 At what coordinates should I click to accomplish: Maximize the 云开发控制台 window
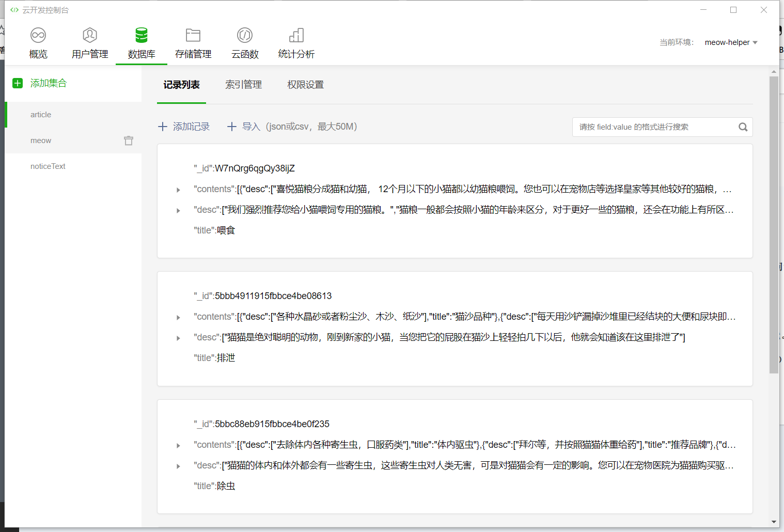(733, 10)
